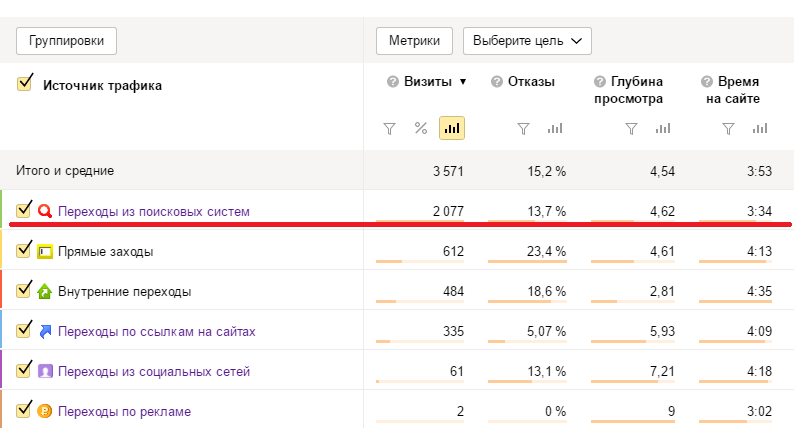Click the Визиты sort arrow
Screen dimensions: 794x428
(x=462, y=82)
